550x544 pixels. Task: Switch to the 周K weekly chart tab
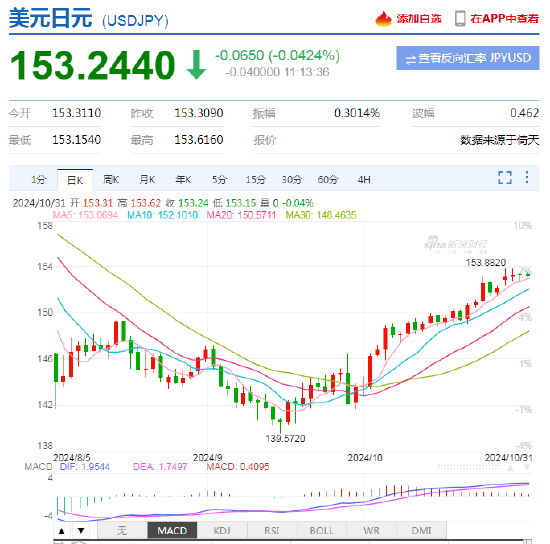(111, 180)
